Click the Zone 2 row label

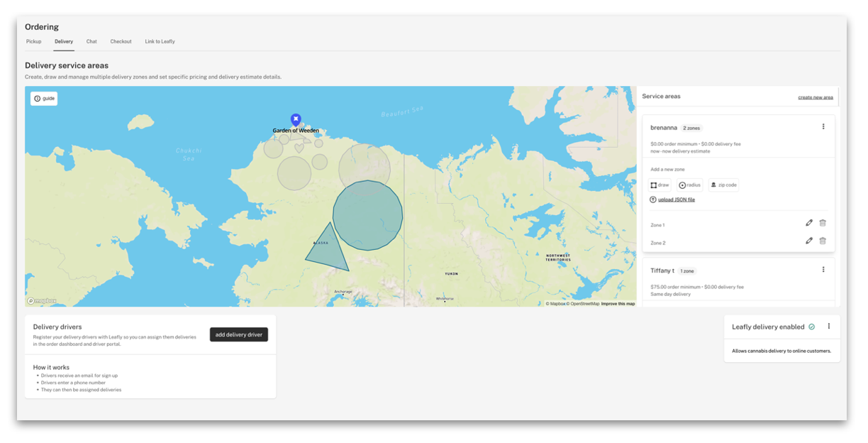pyautogui.click(x=658, y=243)
